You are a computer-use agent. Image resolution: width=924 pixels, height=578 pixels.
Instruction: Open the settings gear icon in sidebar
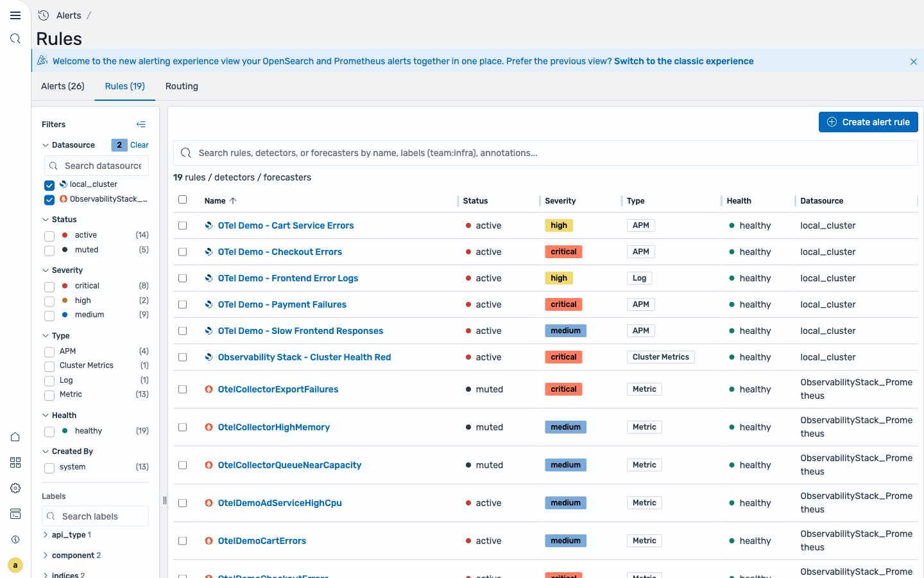coord(15,488)
